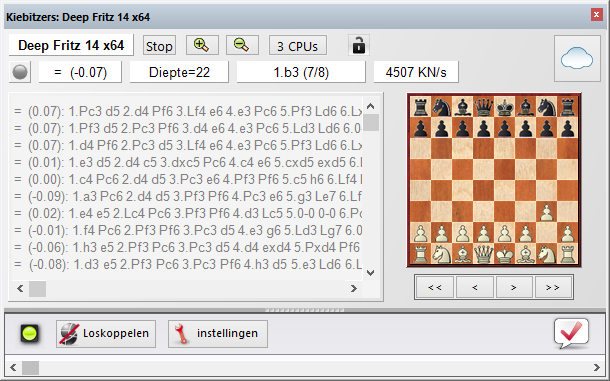Step back one move with < button
Viewport: 610px width, 381px height.
tap(475, 287)
